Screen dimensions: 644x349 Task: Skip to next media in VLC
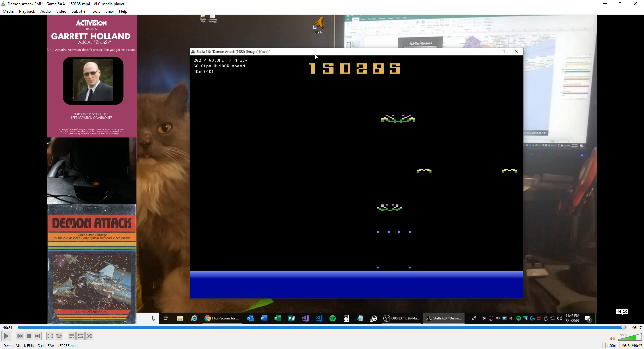pyautogui.click(x=38, y=336)
